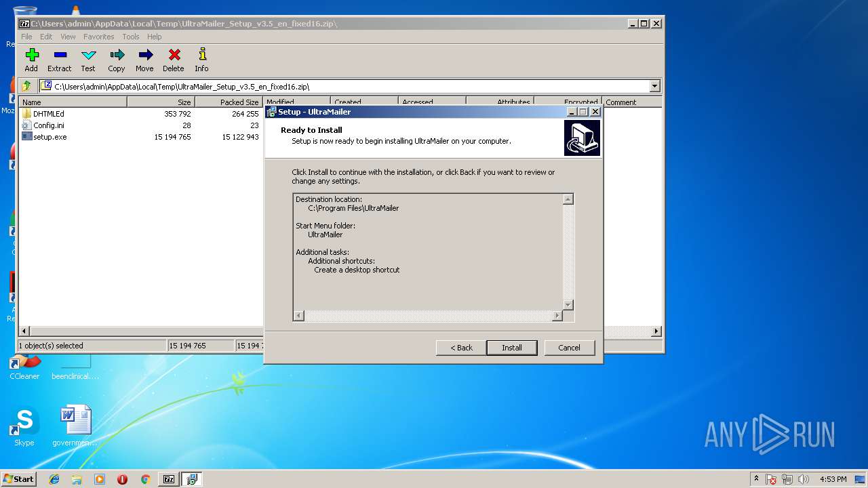Click the Action Center flag icon in the tray
This screenshot has width=868, height=488.
(x=772, y=479)
